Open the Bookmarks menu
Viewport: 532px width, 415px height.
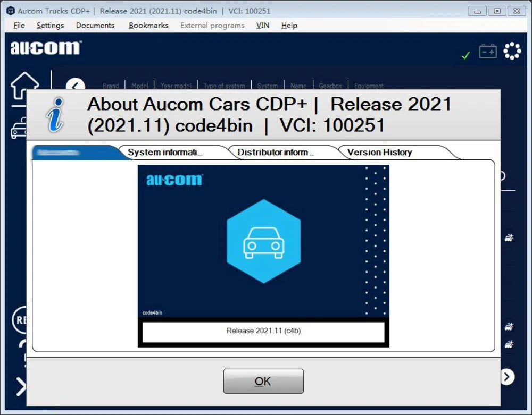point(148,26)
